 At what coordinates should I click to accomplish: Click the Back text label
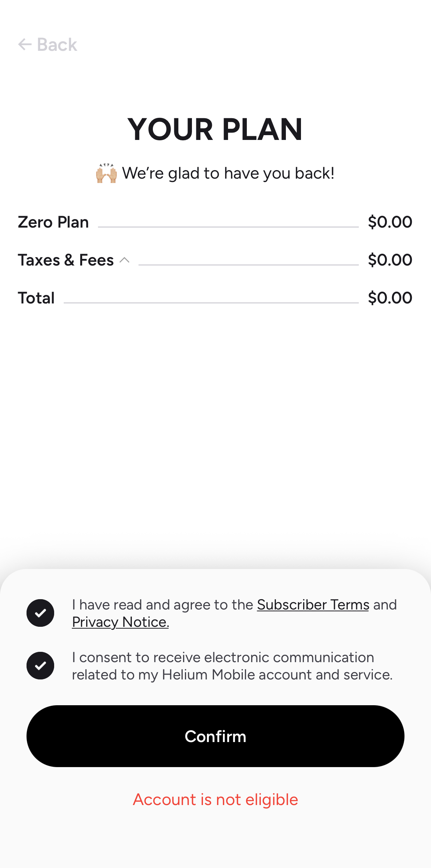tap(57, 45)
